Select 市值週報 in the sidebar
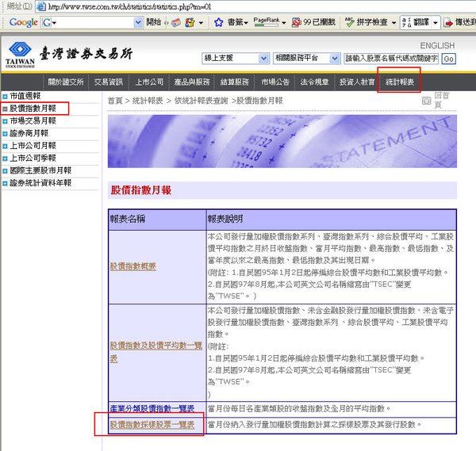This screenshot has height=451, width=476. click(x=25, y=96)
